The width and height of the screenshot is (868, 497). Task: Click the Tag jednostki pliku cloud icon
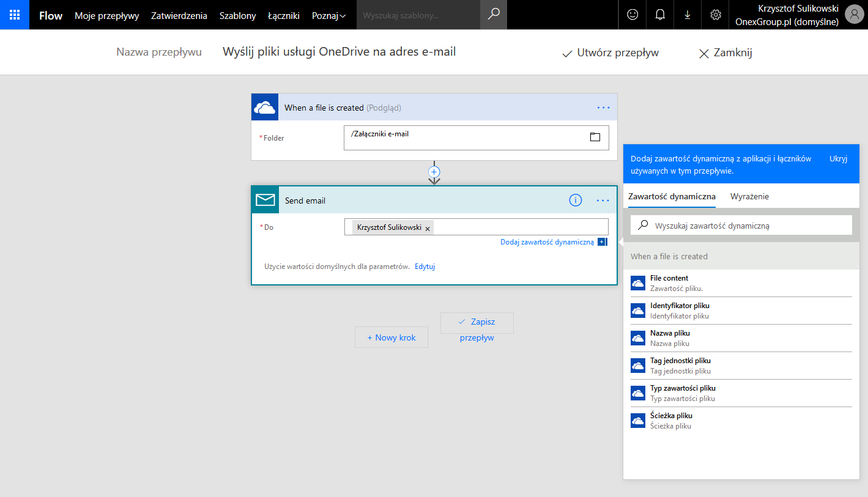point(638,366)
